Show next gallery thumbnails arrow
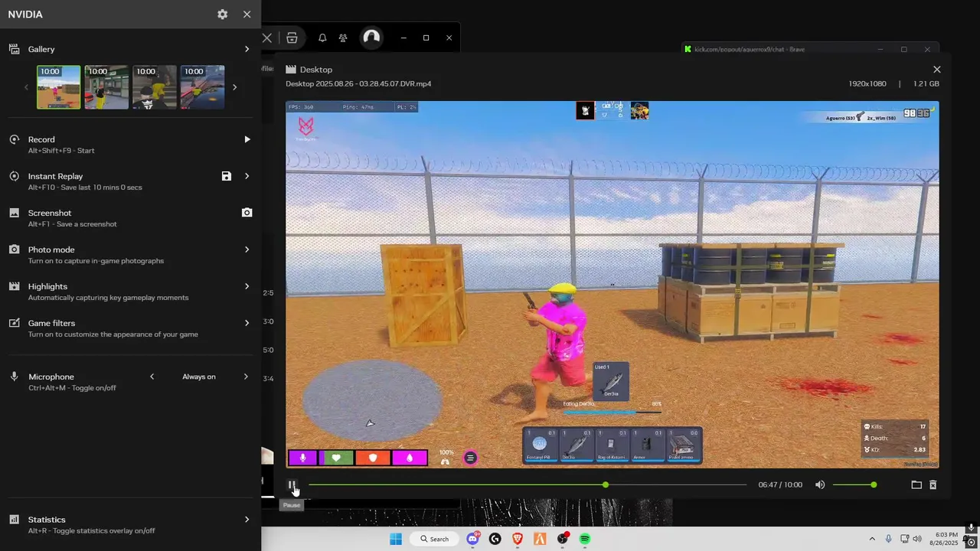Image resolution: width=980 pixels, height=551 pixels. (x=234, y=87)
